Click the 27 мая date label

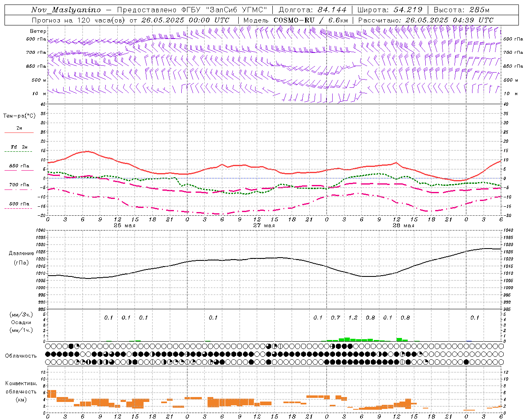click(x=264, y=226)
